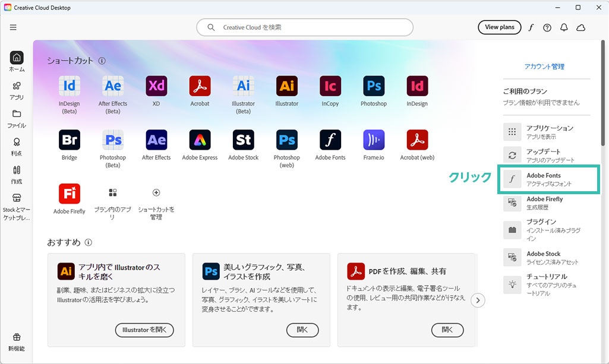Open the アカウント管理 link
The height and width of the screenshot is (364, 609).
544,67
